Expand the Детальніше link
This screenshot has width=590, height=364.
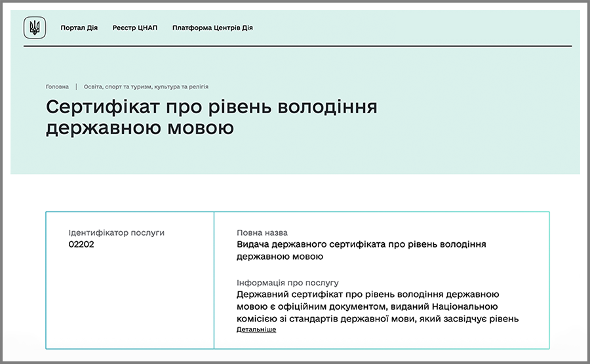[x=256, y=329]
